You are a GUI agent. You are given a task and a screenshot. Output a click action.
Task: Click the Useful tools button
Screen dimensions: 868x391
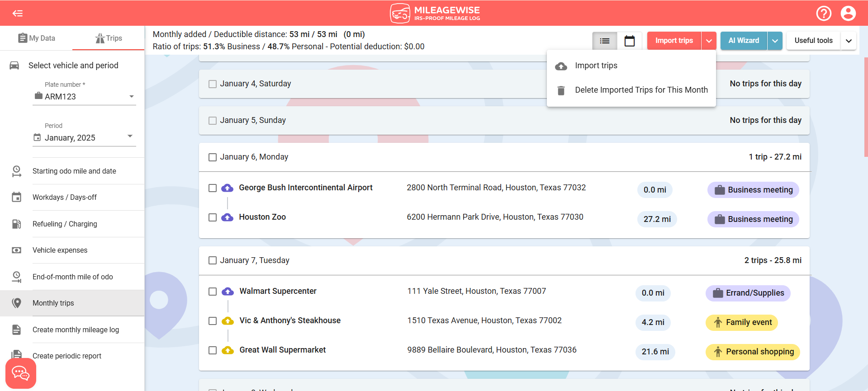tap(813, 41)
